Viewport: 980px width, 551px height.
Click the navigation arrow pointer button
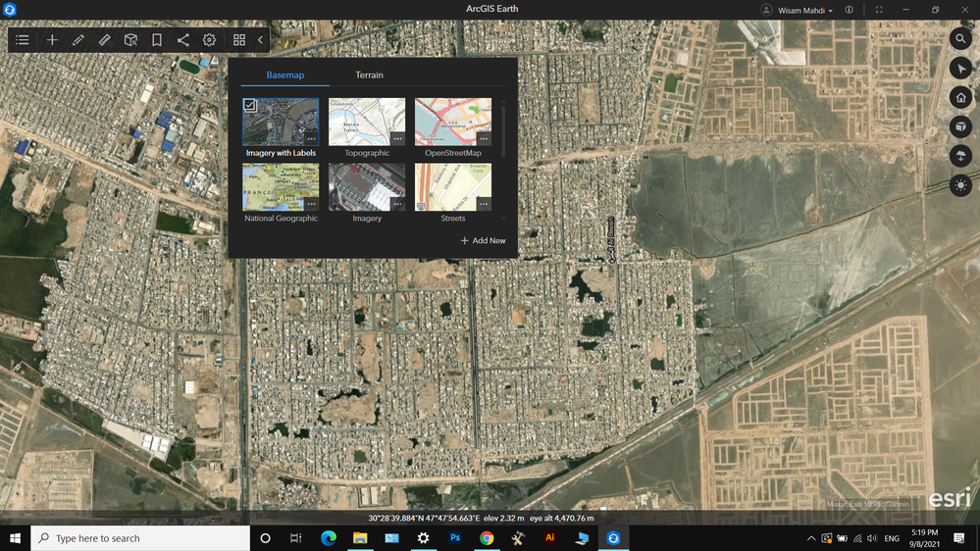[960, 68]
